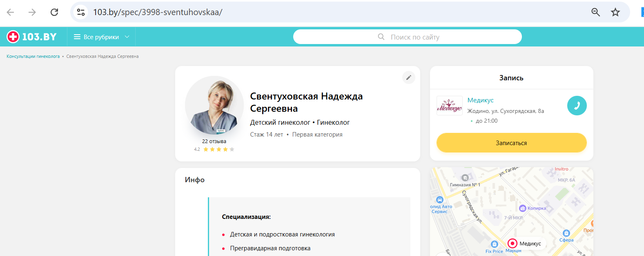Screen dimensions: 644x256
Task: Click the Гимназия № 1 map icon
Action: [465, 178]
